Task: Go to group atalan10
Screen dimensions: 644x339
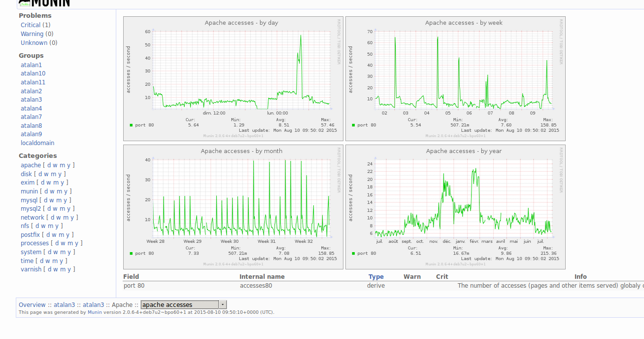Action: tap(33, 74)
